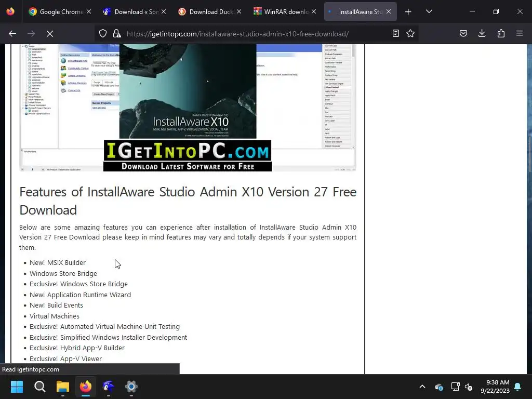
Task: Open the extensions puzzle icon
Action: pos(501,33)
